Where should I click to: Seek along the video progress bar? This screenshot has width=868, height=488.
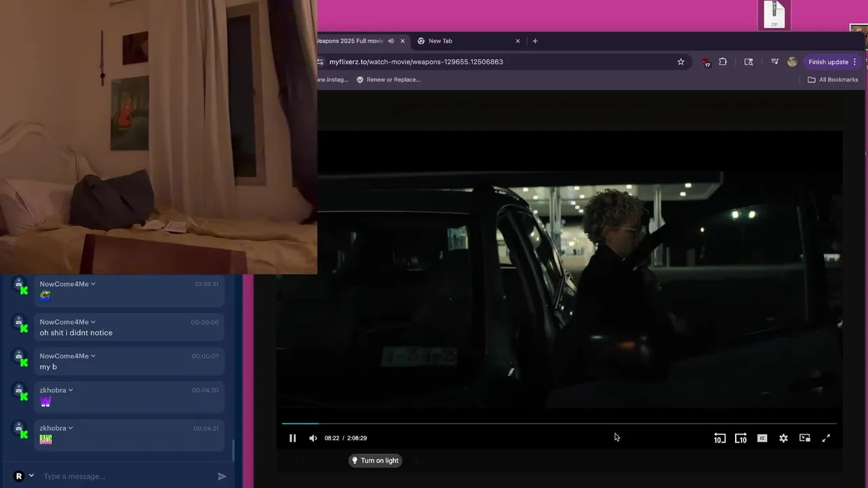click(x=559, y=424)
